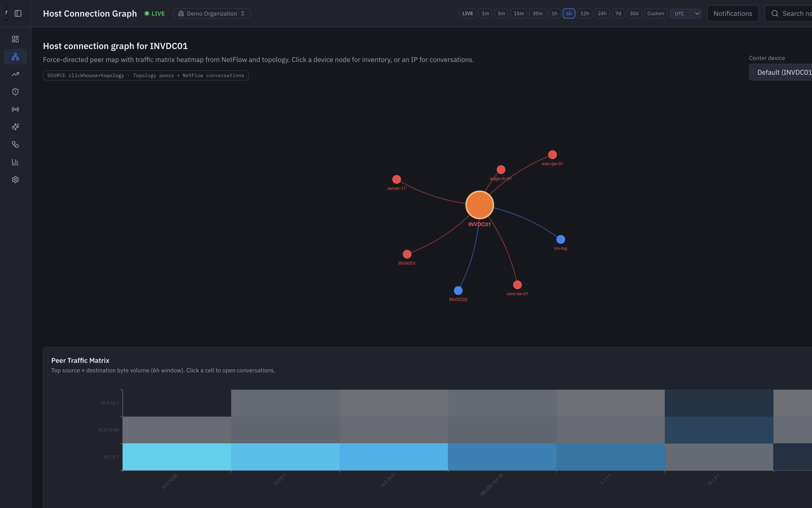This screenshot has width=812, height=508.
Task: Select the 1m time range
Action: [485, 13]
